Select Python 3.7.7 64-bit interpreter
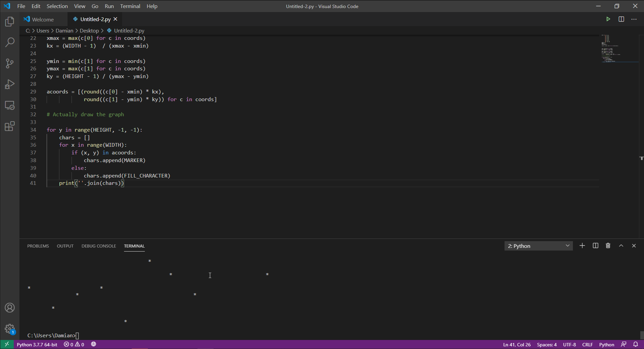Image resolution: width=644 pixels, height=349 pixels. pos(37,345)
